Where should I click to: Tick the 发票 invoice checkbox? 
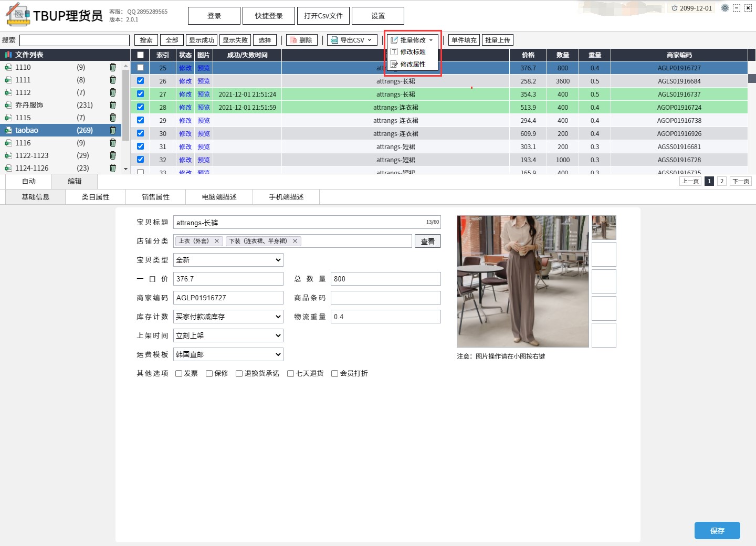(x=178, y=374)
